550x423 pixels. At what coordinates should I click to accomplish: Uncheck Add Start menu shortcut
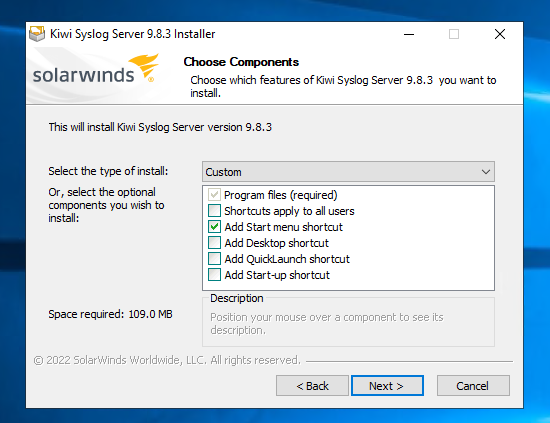(x=214, y=227)
